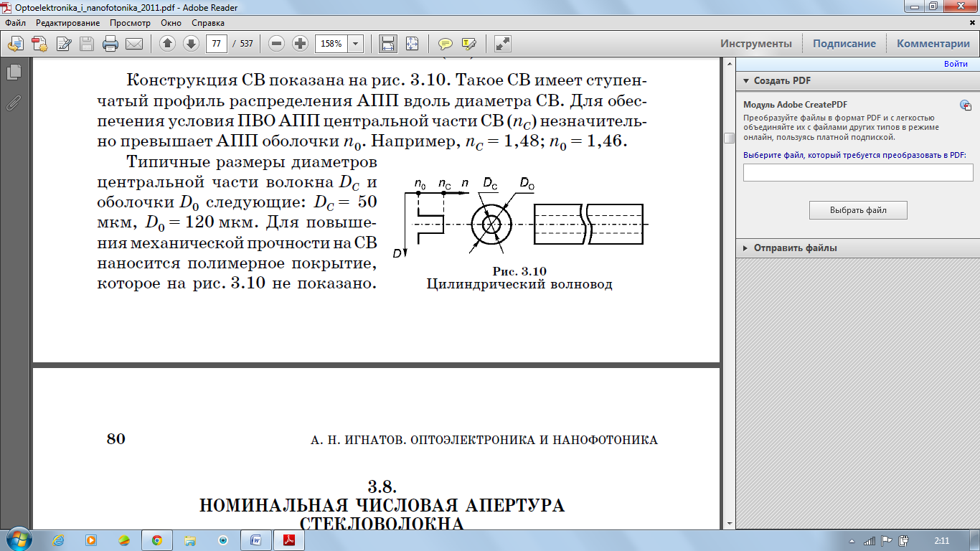Click scrollbar up arrow of document
The width and height of the screenshot is (980, 551).
tap(729, 65)
